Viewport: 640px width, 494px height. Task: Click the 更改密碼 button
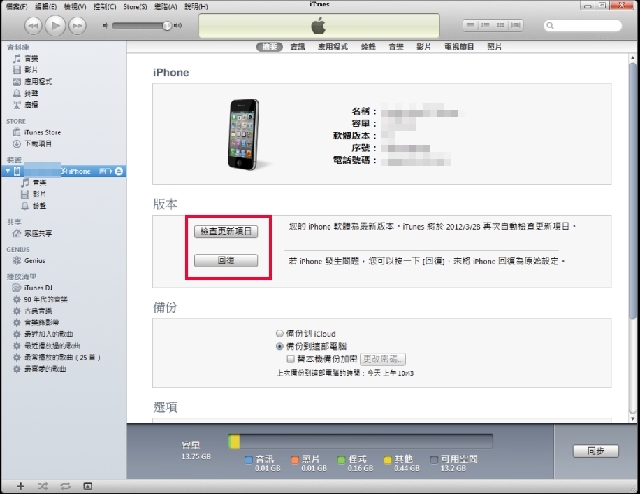pos(383,359)
